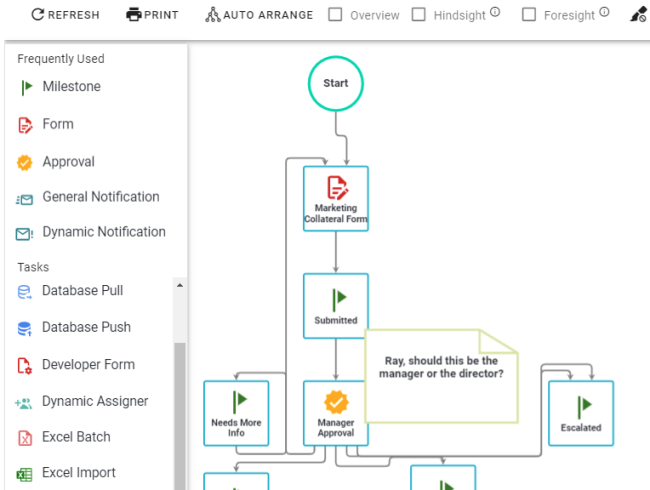Enable the Overview checkbox
The width and height of the screenshot is (650, 490).
click(335, 15)
